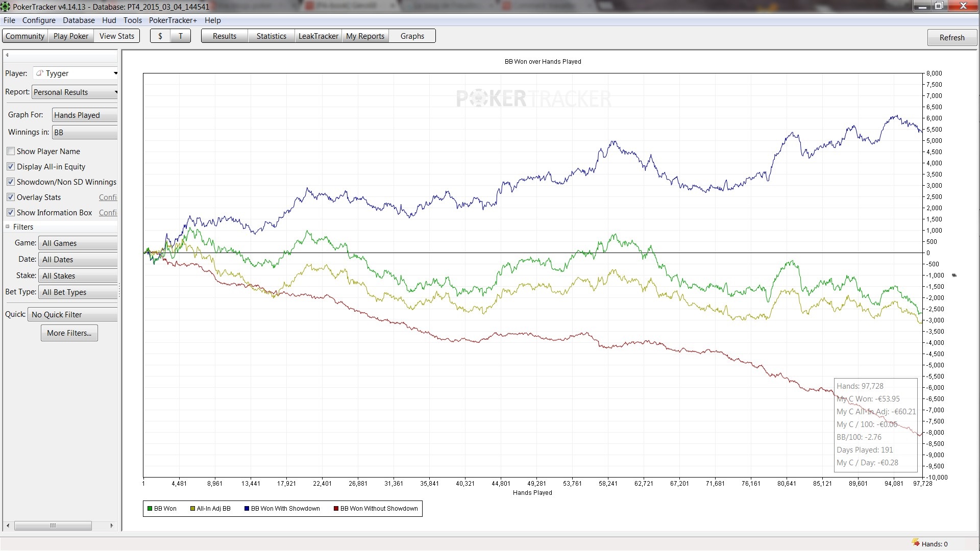The image size is (980, 551).
Task: Open the Quick filter dropdown
Action: (72, 315)
